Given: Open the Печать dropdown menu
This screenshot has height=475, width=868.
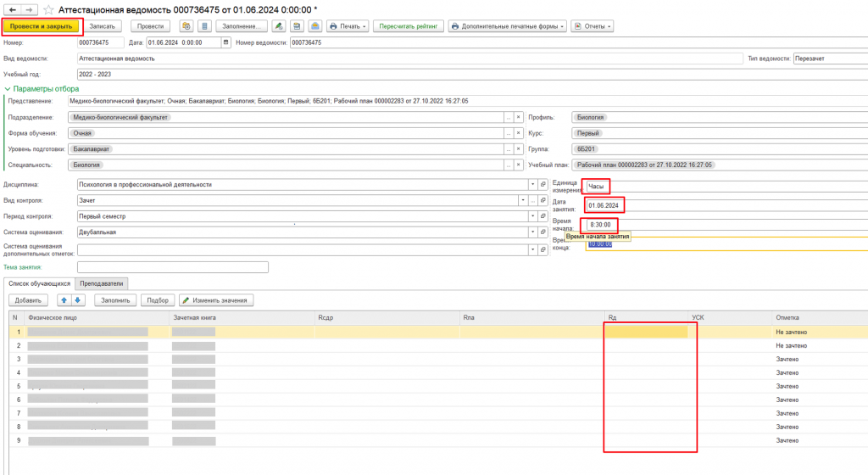Looking at the screenshot, I should pyautogui.click(x=348, y=26).
